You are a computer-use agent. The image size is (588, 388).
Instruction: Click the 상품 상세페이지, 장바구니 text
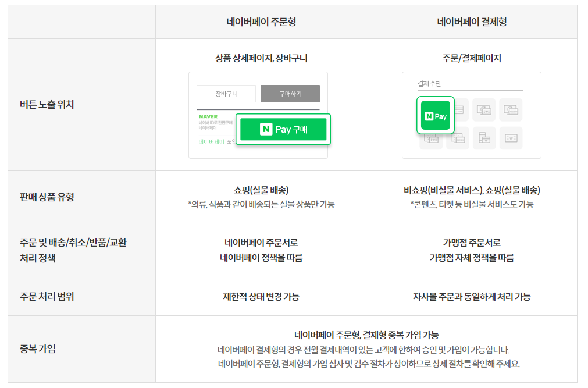(261, 58)
